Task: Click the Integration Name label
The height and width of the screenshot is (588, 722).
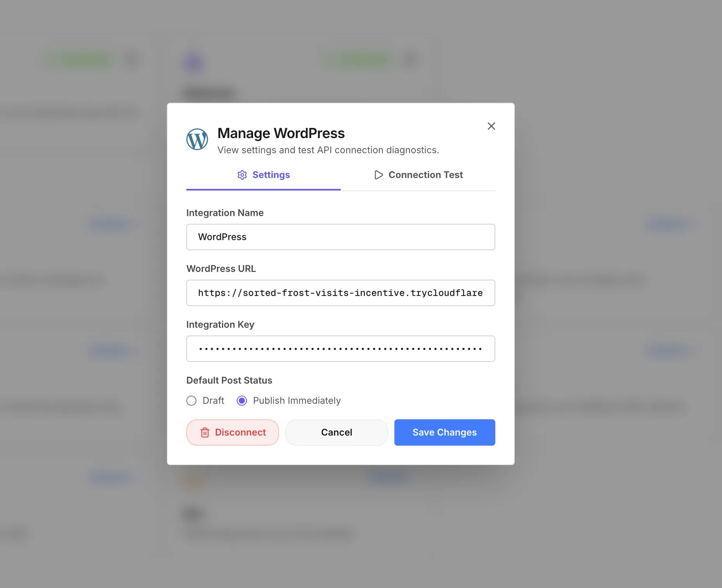Action: [225, 213]
